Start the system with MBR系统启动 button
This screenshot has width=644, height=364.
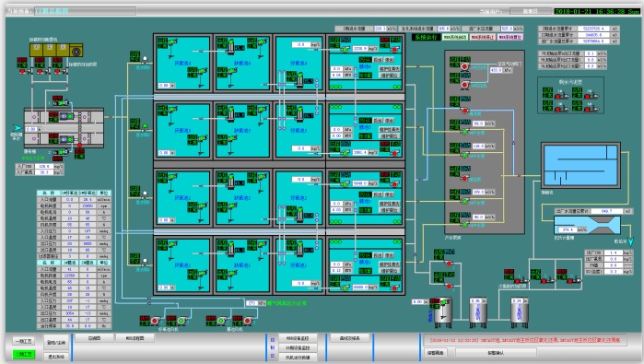(x=454, y=37)
